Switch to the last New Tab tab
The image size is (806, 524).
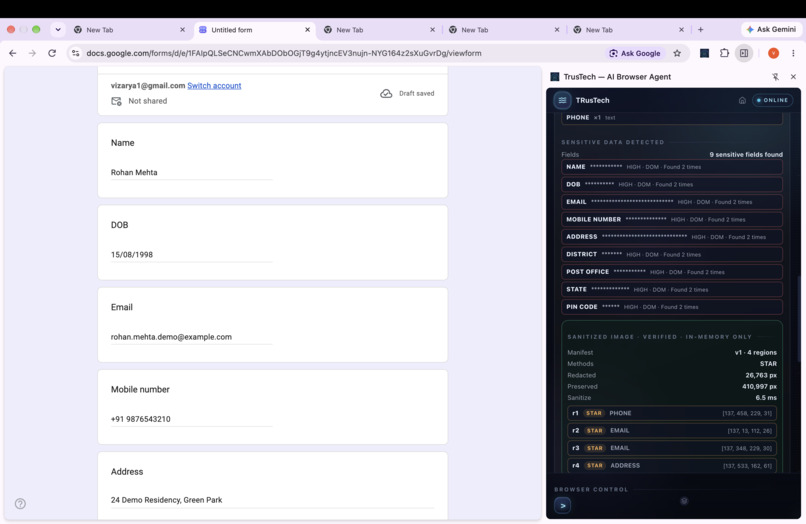coord(628,30)
